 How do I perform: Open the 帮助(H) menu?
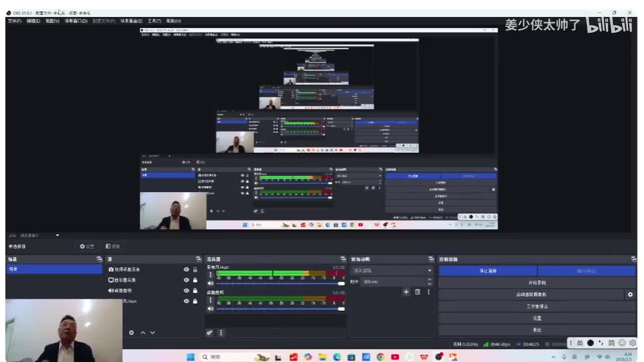(174, 21)
